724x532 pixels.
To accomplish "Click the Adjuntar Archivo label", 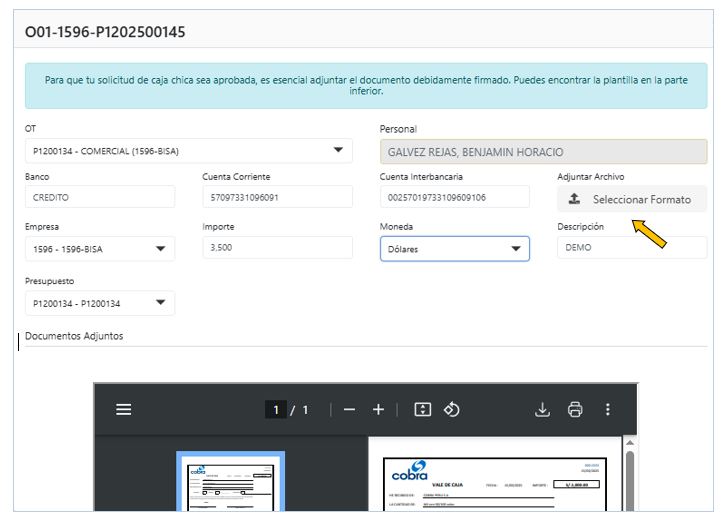I will [591, 176].
